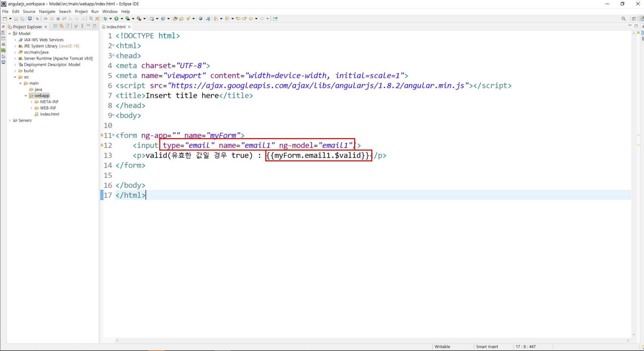Viewport: 644px width, 351px height.
Task: Expand the Servers project node
Action: click(10, 121)
